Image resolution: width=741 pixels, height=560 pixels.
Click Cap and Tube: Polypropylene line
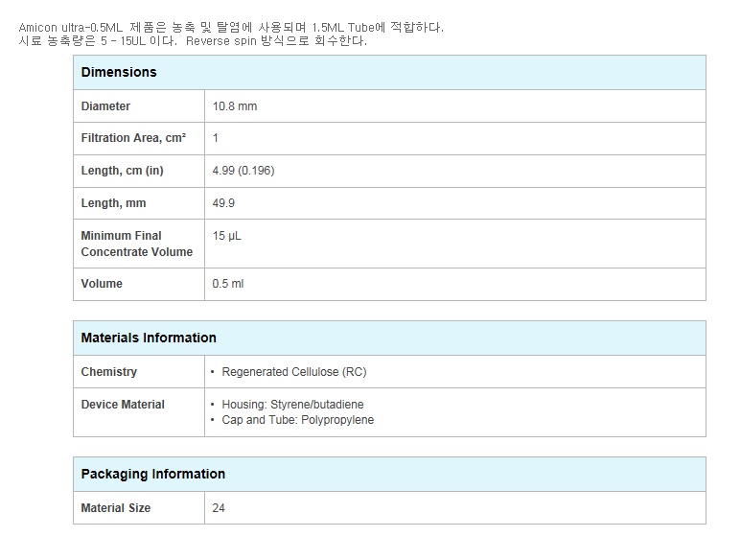click(298, 420)
